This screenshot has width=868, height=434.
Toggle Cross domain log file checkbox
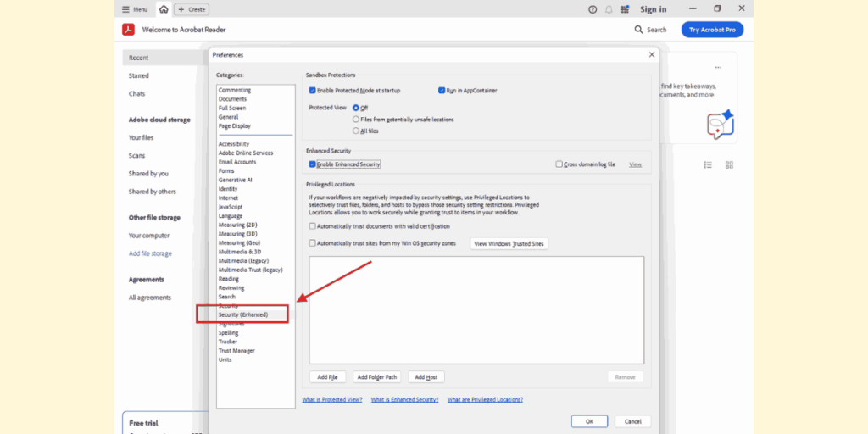[x=559, y=164]
